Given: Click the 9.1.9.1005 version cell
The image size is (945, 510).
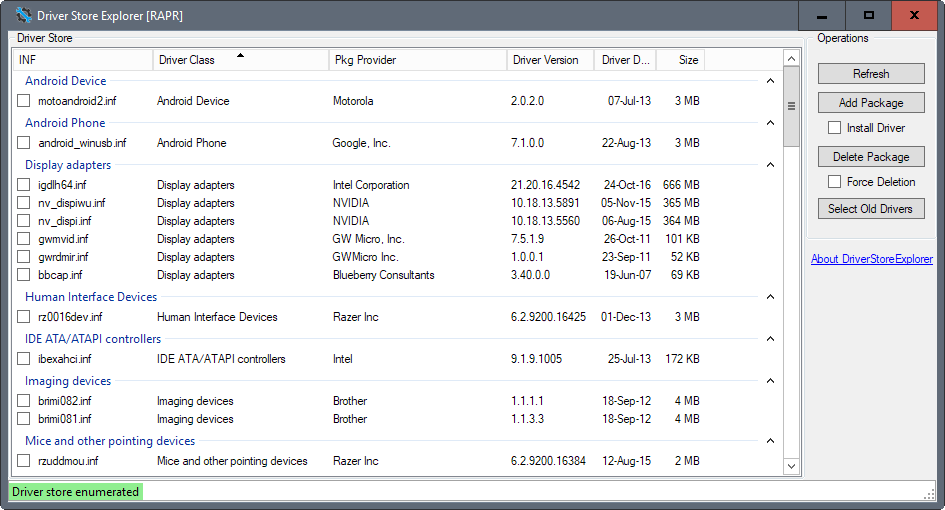Looking at the screenshot, I should [x=536, y=359].
